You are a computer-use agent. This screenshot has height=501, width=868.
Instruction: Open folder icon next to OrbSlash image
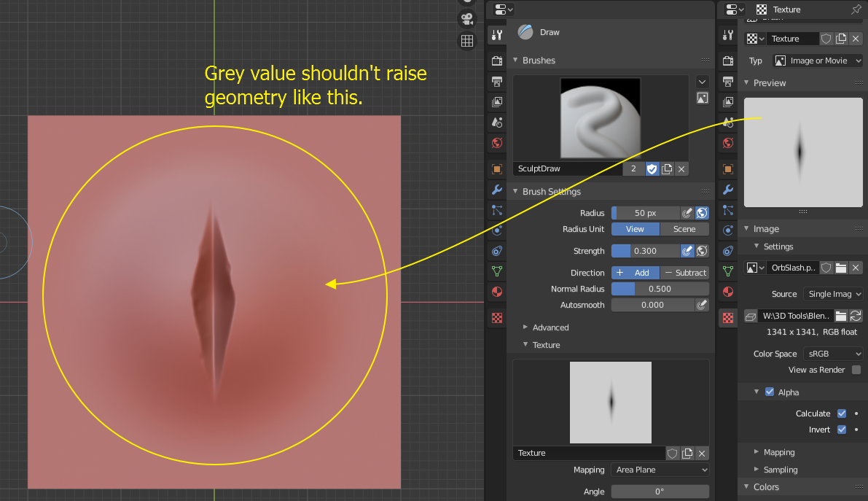841,268
